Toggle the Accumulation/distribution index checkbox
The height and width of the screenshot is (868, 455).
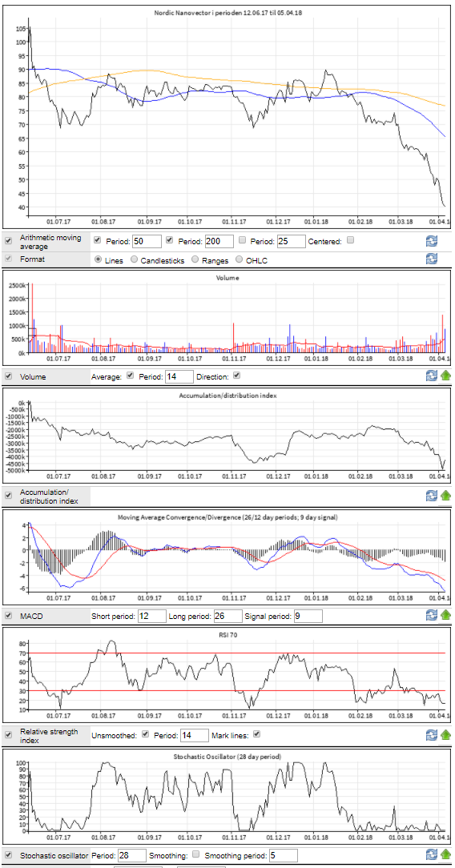point(8,496)
